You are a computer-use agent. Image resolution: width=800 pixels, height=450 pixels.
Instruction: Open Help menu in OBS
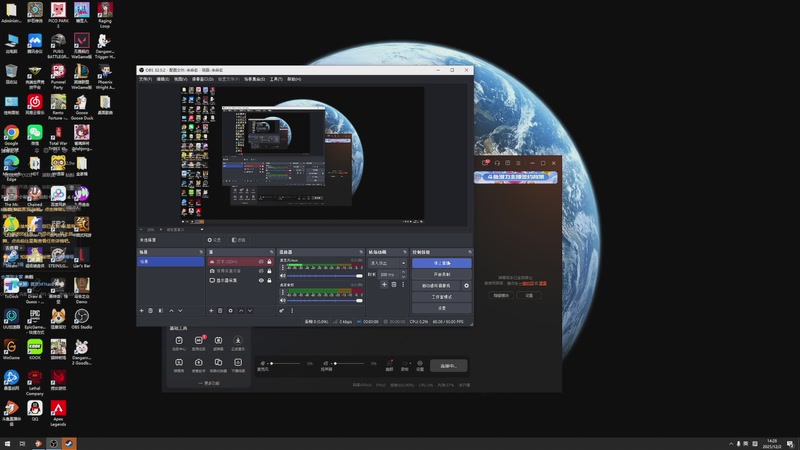294,79
